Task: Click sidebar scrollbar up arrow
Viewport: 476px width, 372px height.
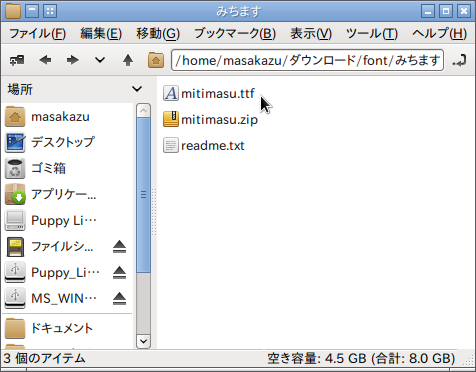Action: 143,111
